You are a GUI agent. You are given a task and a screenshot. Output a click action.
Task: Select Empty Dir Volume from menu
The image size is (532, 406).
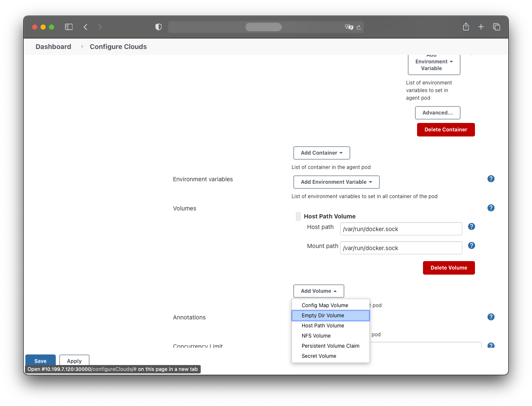[x=323, y=316]
